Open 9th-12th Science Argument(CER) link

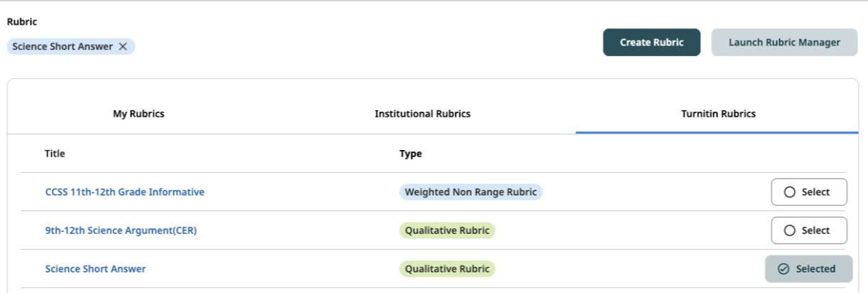121,230
